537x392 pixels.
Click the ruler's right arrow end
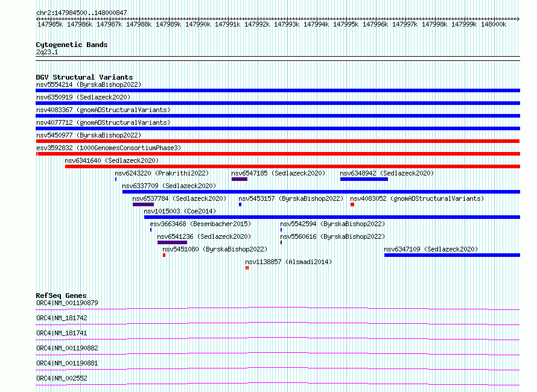pyautogui.click(x=518, y=19)
